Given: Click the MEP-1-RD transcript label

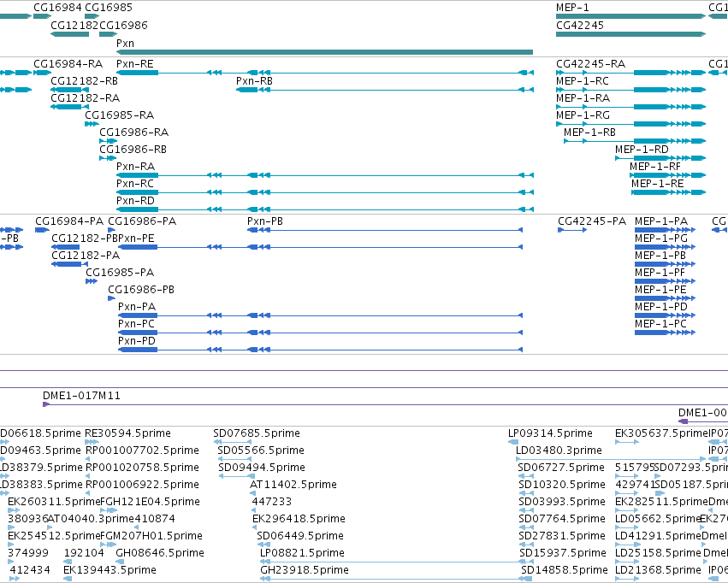Looking at the screenshot, I should [x=642, y=150].
